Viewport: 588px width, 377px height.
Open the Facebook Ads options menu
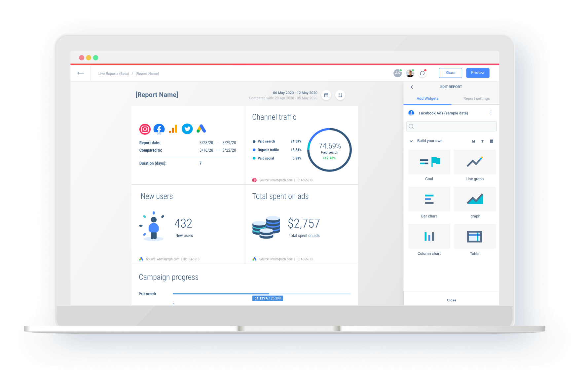pyautogui.click(x=491, y=113)
